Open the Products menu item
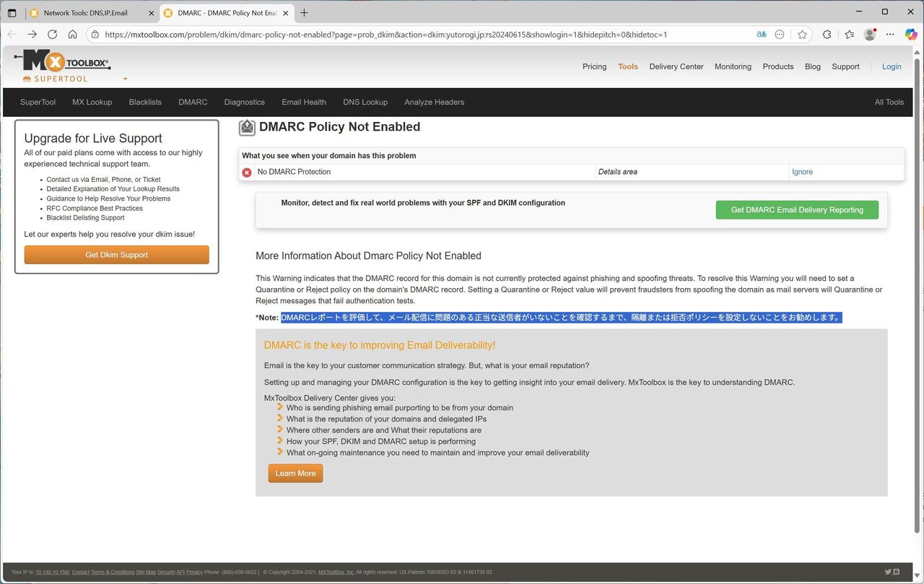The width and height of the screenshot is (924, 584). [x=778, y=66]
